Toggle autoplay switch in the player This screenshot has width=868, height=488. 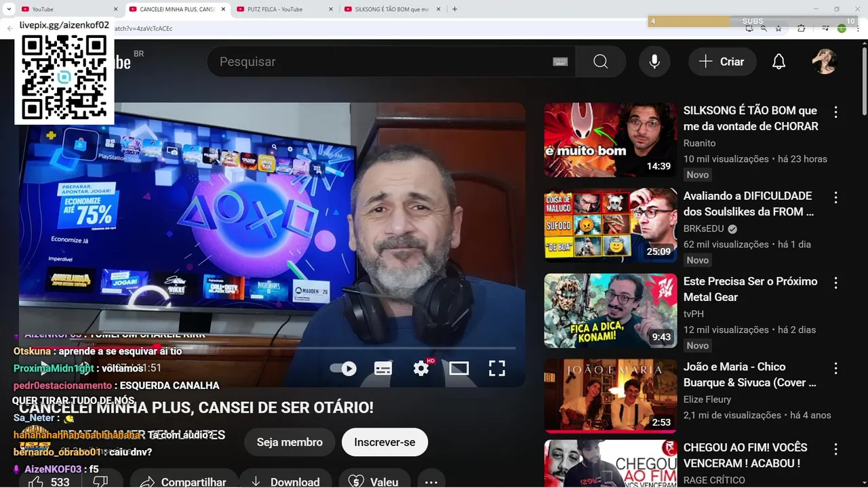(x=343, y=368)
